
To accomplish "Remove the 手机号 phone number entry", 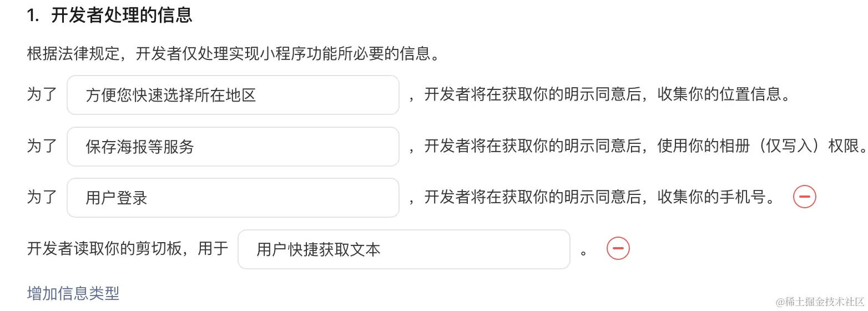I will click(804, 197).
